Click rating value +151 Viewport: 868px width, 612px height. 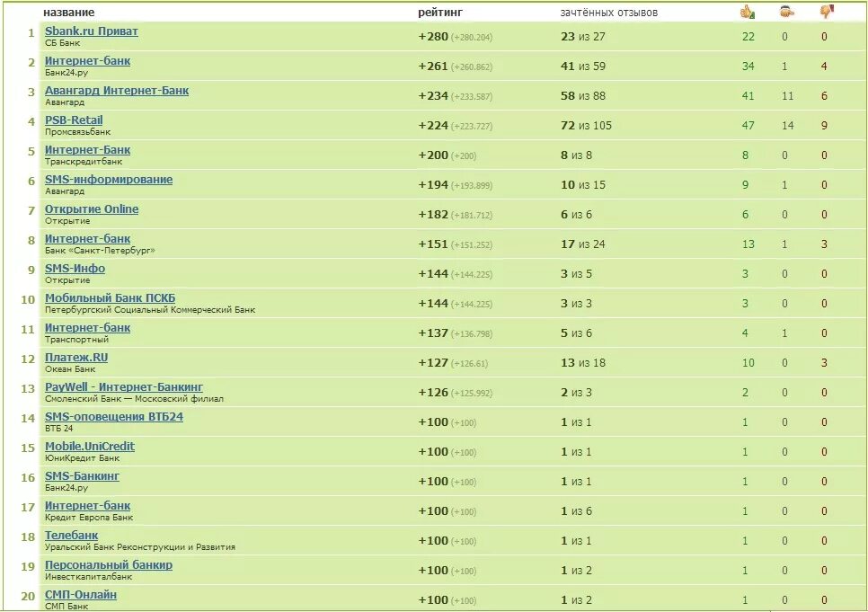click(433, 244)
